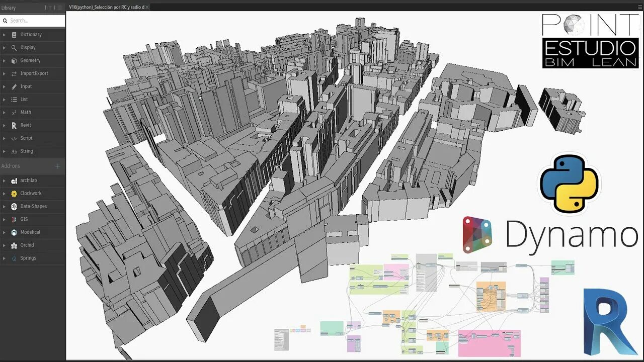The image size is (644, 362).
Task: Click the GIS package icon
Action: (x=14, y=219)
